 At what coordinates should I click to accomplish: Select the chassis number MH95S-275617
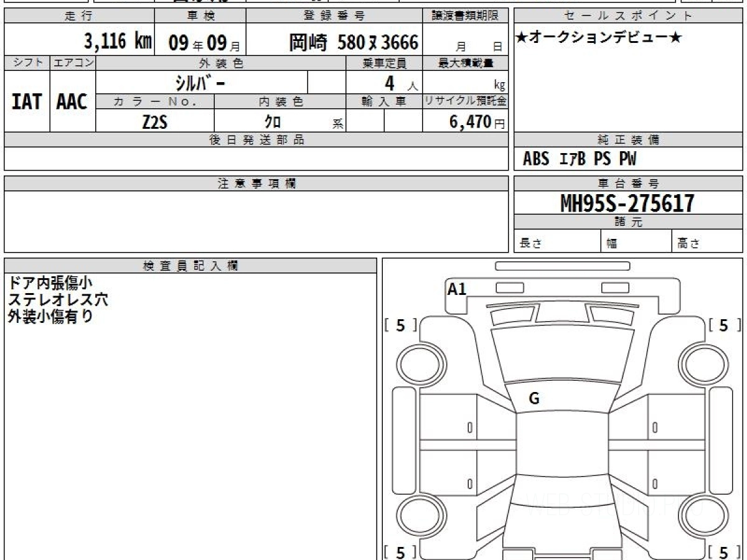[x=627, y=203]
